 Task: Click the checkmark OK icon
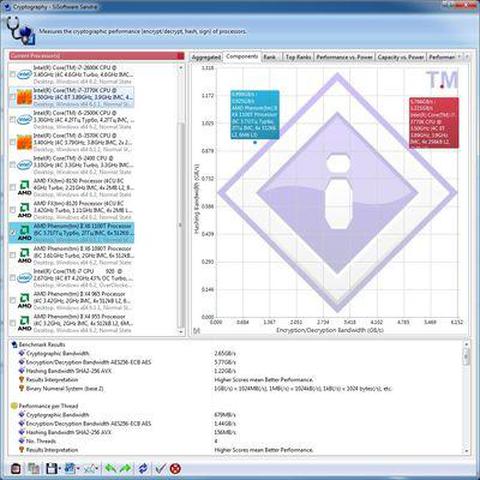coord(160,469)
